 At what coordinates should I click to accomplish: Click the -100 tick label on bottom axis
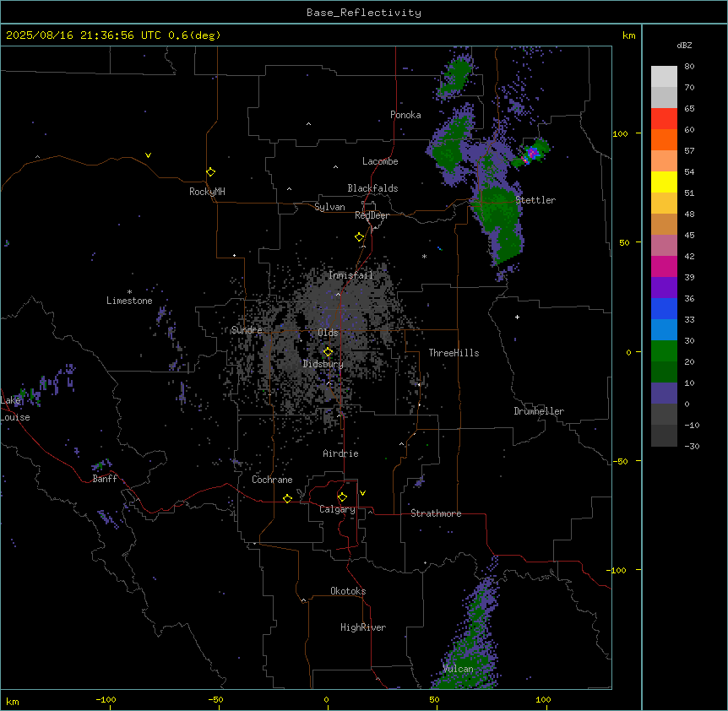point(106,699)
